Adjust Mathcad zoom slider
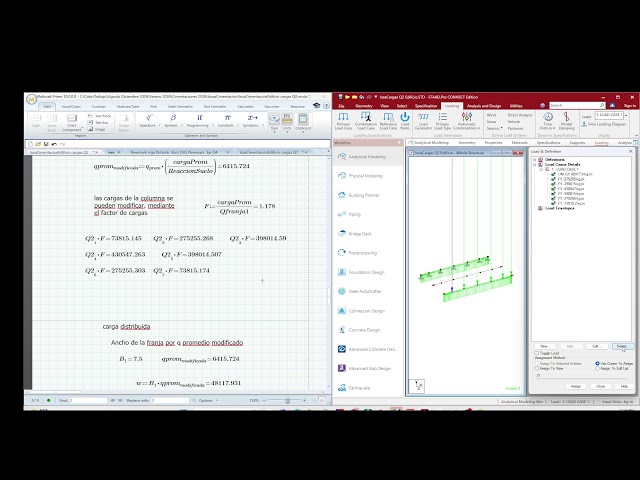 pyautogui.click(x=287, y=400)
